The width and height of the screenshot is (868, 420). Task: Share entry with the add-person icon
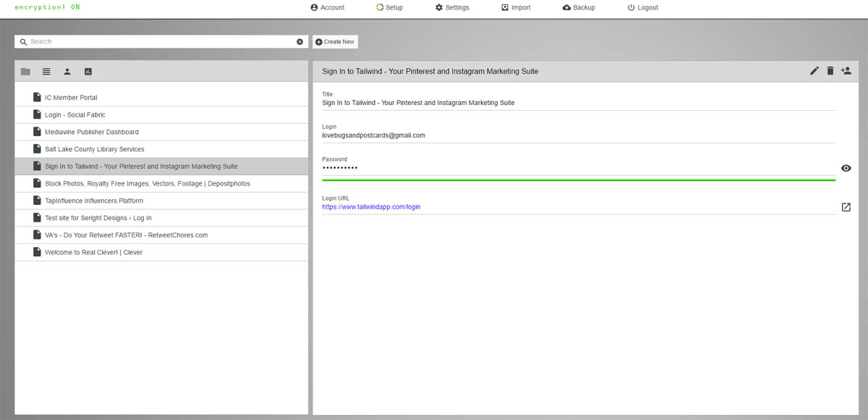click(846, 71)
